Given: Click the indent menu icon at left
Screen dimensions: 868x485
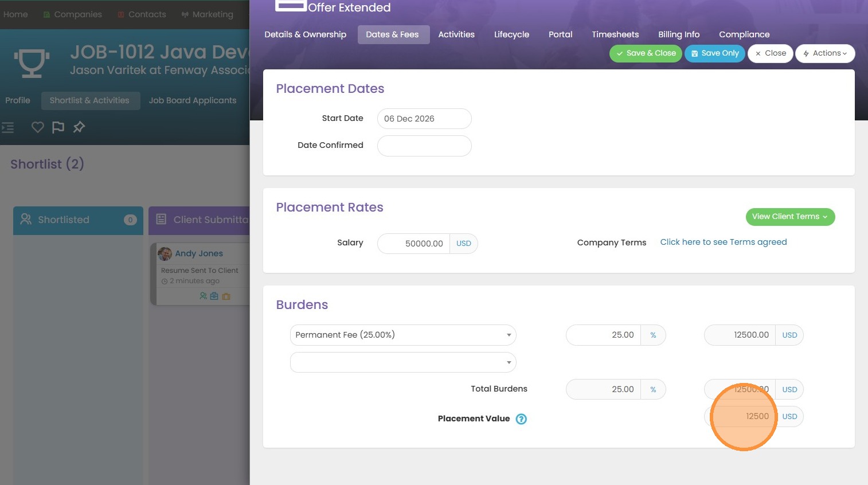Looking at the screenshot, I should pyautogui.click(x=8, y=127).
